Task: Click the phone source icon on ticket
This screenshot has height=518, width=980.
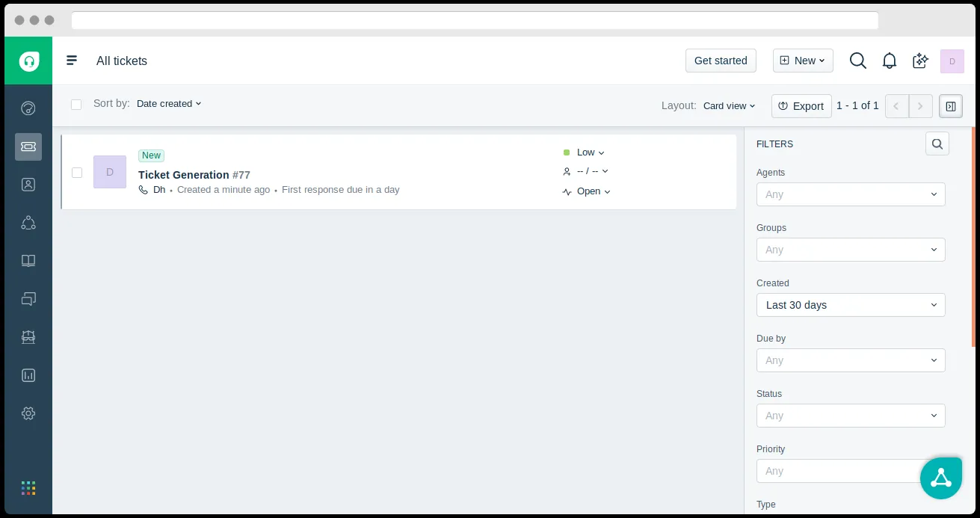Action: (144, 190)
